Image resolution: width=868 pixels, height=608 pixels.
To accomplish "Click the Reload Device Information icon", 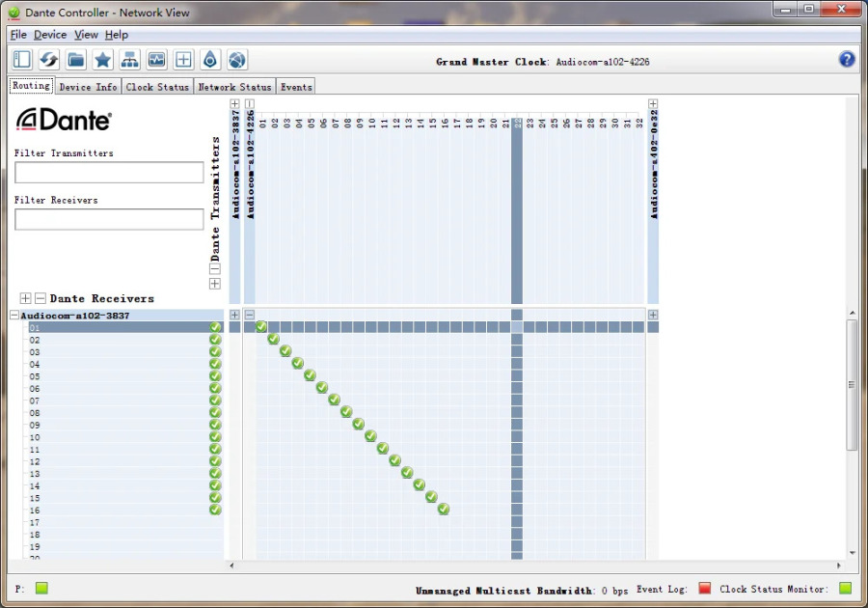I will [49, 59].
